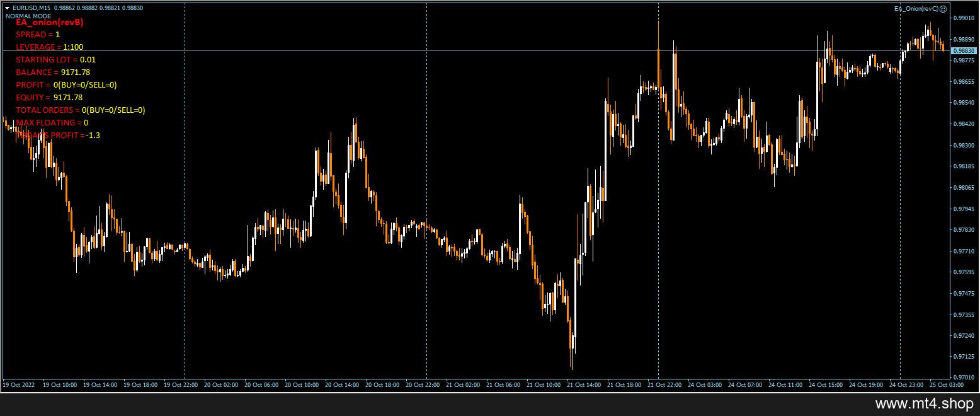The image size is (980, 416).
Task: Click the BALANCE = 9171.78 line
Action: coord(53,72)
